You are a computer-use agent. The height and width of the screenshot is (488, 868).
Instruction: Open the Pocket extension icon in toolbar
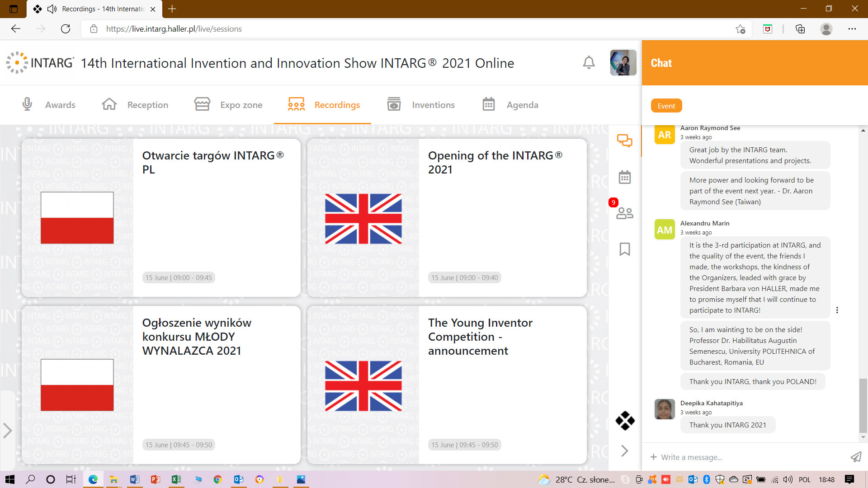pyautogui.click(x=768, y=29)
